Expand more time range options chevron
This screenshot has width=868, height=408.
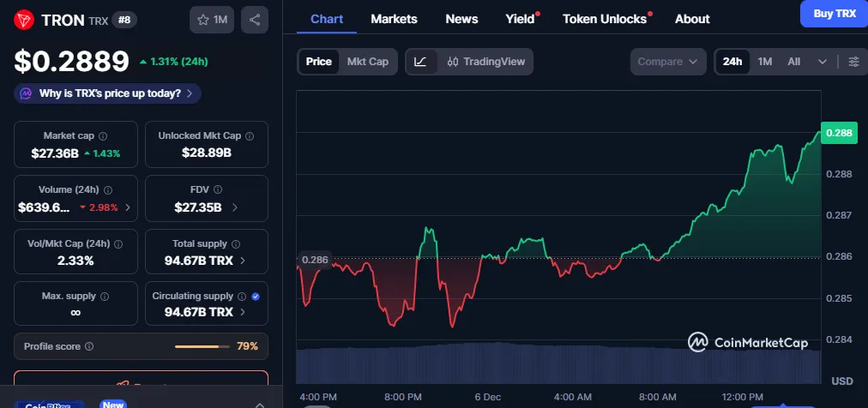[822, 62]
